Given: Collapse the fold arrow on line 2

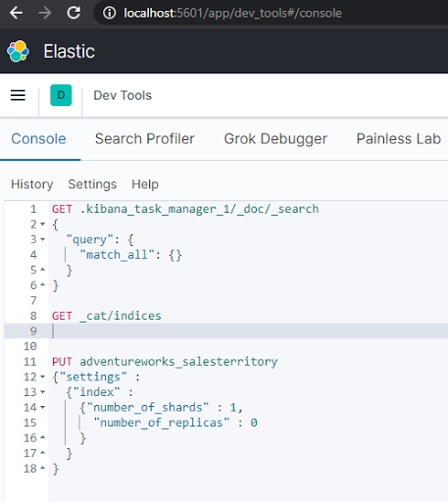Looking at the screenshot, I should coord(42,225).
